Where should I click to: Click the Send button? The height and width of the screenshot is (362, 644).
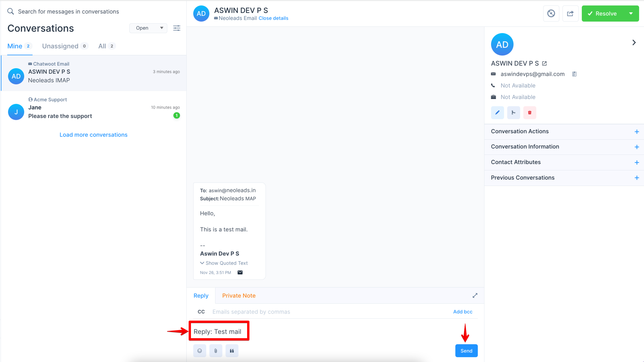click(466, 351)
